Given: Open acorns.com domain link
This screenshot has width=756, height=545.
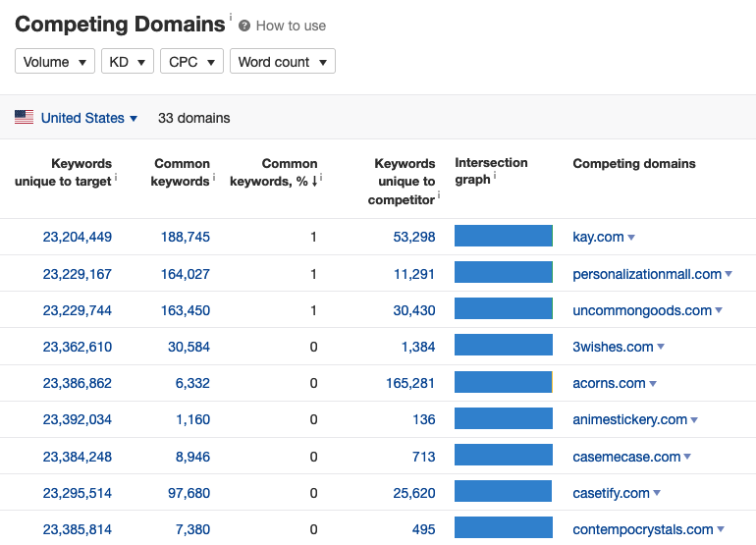Looking at the screenshot, I should (609, 383).
